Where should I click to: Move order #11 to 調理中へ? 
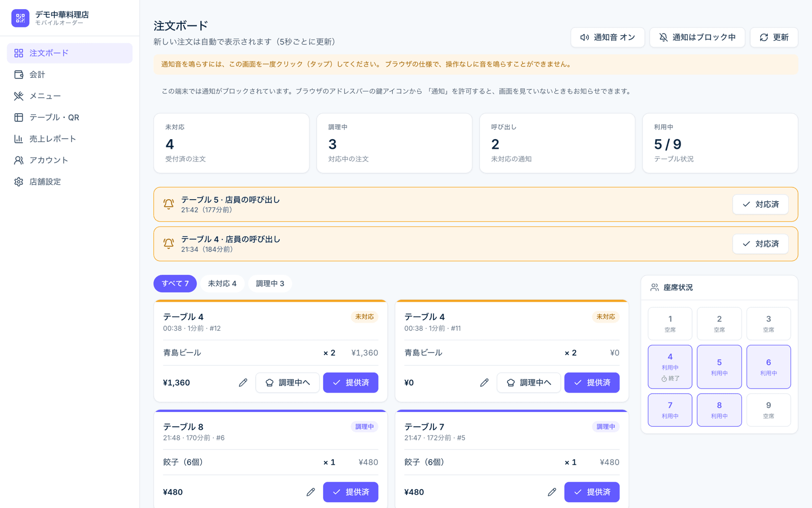[x=528, y=383]
